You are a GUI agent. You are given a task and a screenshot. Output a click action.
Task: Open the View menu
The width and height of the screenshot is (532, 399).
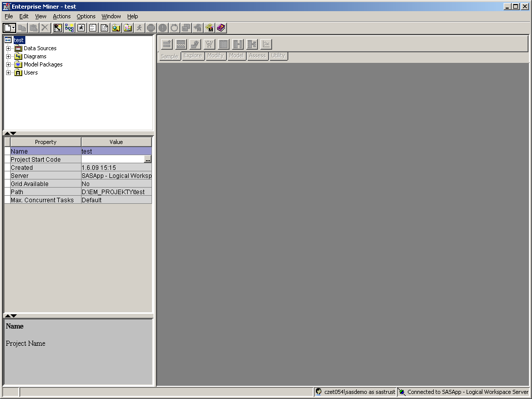(x=41, y=16)
